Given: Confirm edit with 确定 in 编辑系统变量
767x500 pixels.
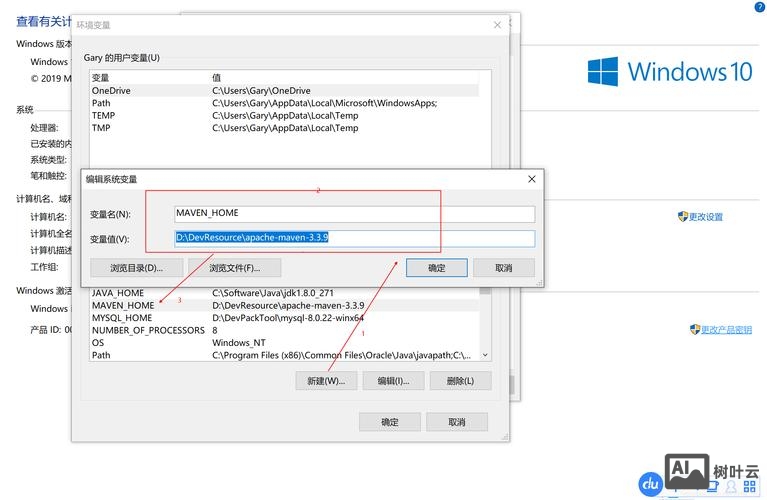Looking at the screenshot, I should (x=436, y=268).
